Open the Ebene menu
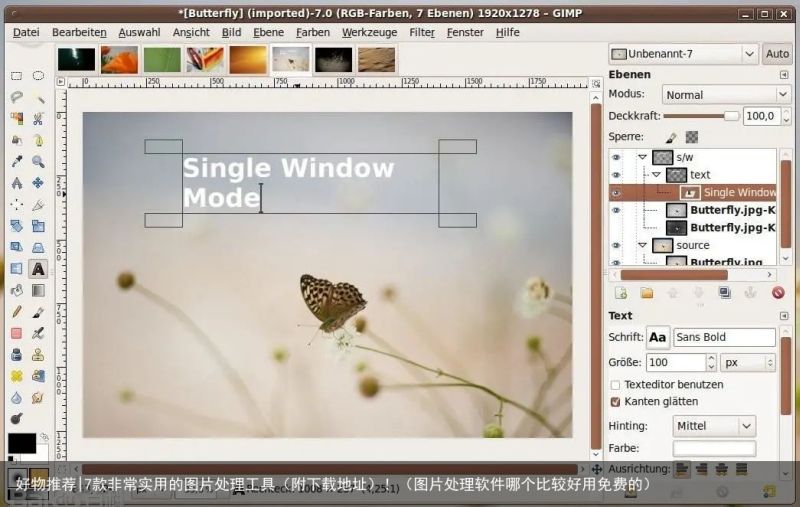 point(268,32)
